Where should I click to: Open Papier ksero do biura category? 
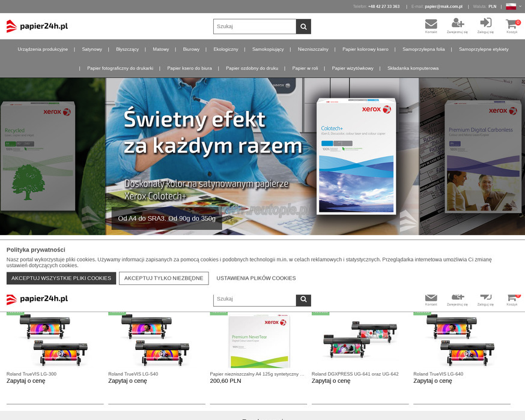[x=189, y=68]
